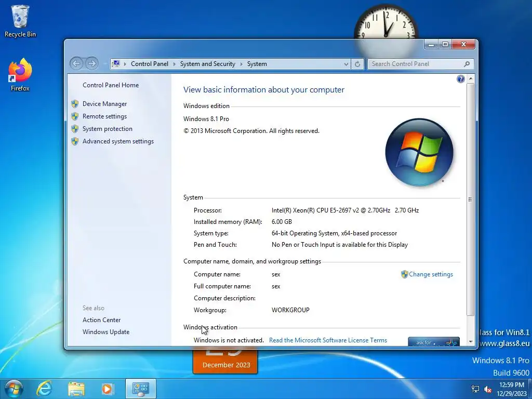This screenshot has width=532, height=399.
Task: Click the vertical scrollbar thumb
Action: click(x=470, y=199)
